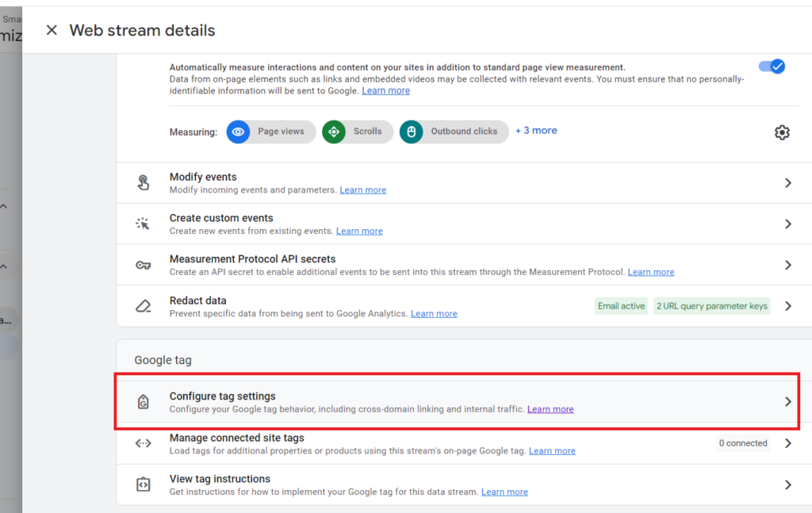Image resolution: width=812 pixels, height=513 pixels.
Task: Open Learn more for Manage connected site tags
Action: pyautogui.click(x=552, y=451)
